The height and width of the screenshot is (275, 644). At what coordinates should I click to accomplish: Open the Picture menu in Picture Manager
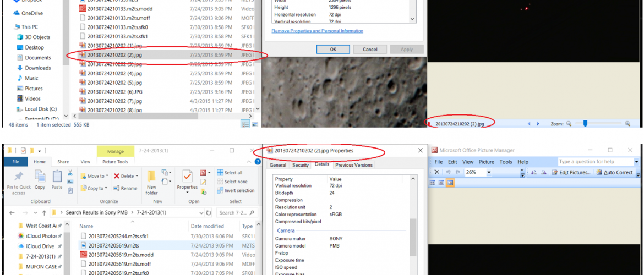pos(486,162)
